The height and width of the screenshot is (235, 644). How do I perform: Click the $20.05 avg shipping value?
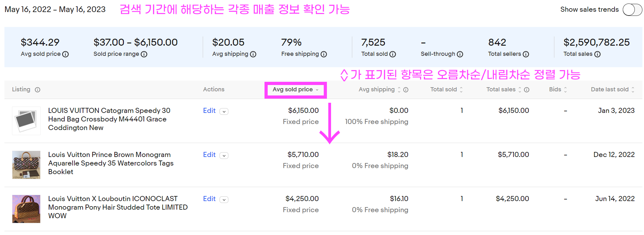pyautogui.click(x=228, y=42)
